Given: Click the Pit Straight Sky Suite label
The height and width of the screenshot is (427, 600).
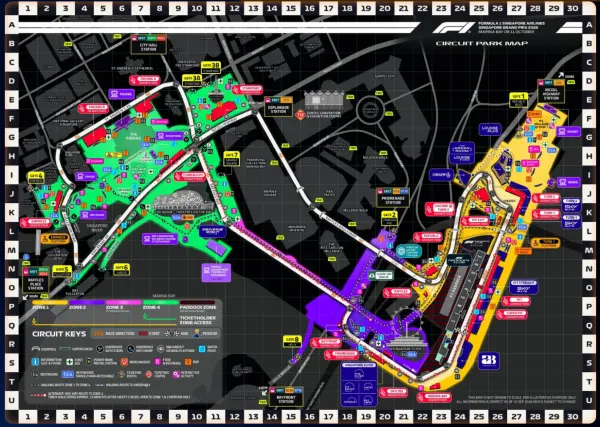Looking at the screenshot, I should click(x=524, y=287).
